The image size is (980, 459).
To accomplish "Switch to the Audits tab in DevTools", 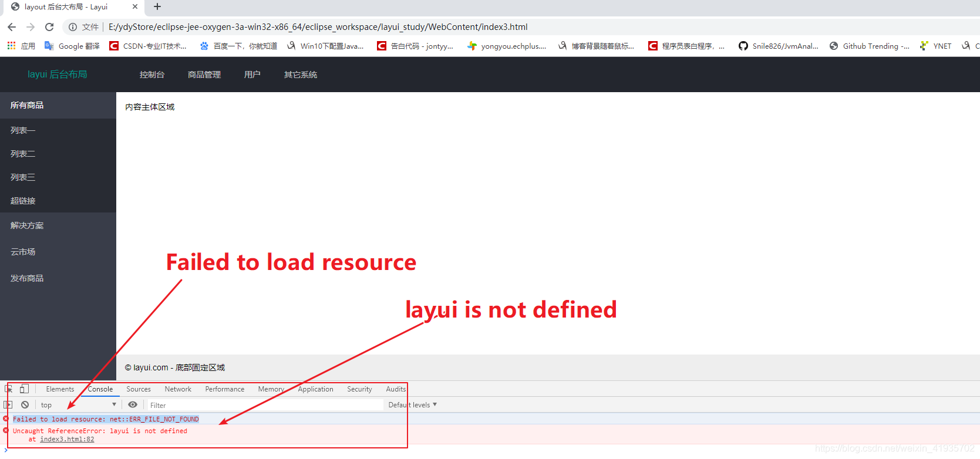I will pyautogui.click(x=396, y=389).
